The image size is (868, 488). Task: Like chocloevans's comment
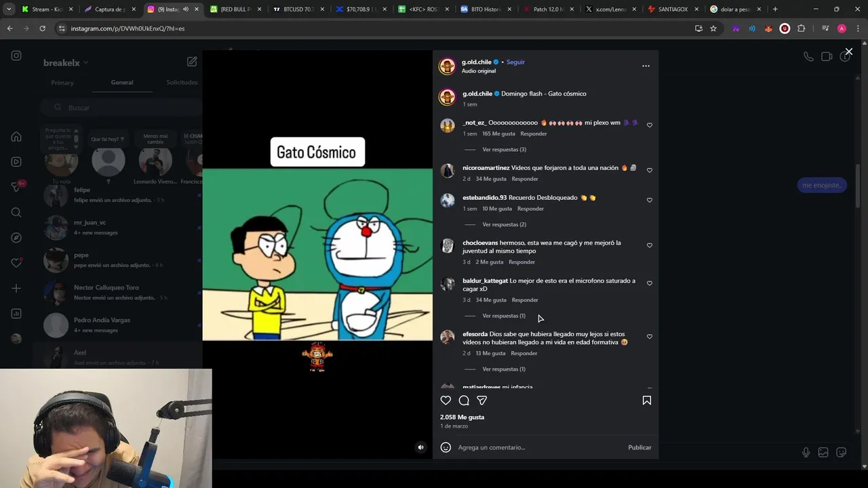pyautogui.click(x=650, y=245)
